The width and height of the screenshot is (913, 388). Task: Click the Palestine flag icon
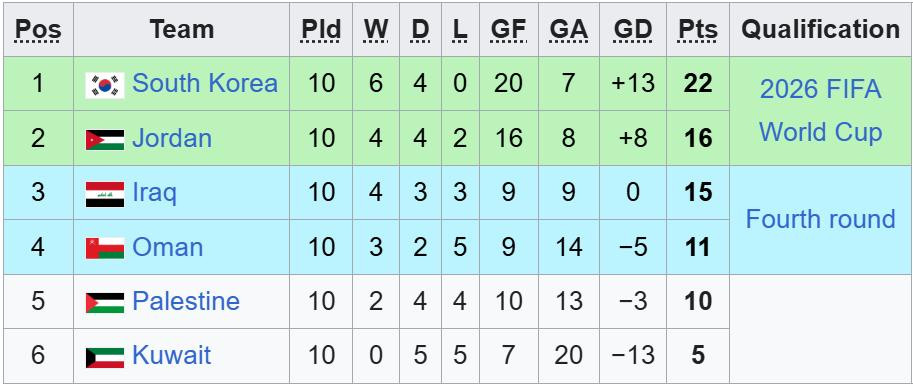tap(105, 303)
